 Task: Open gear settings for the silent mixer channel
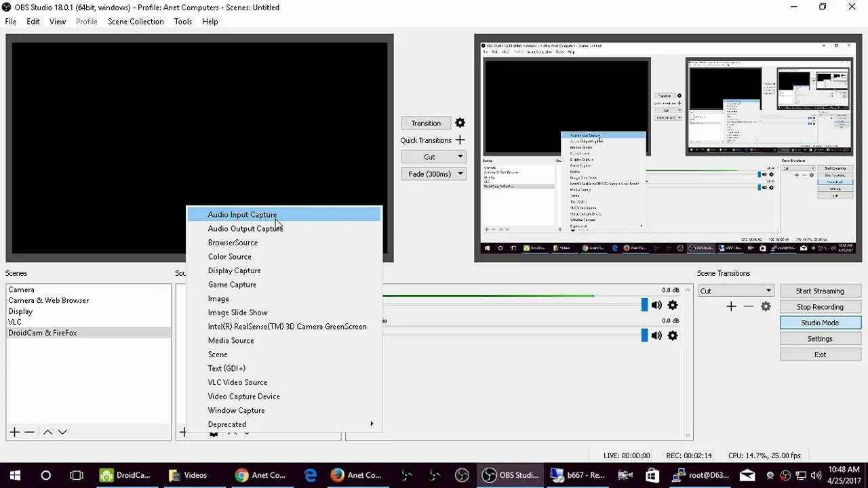(673, 335)
